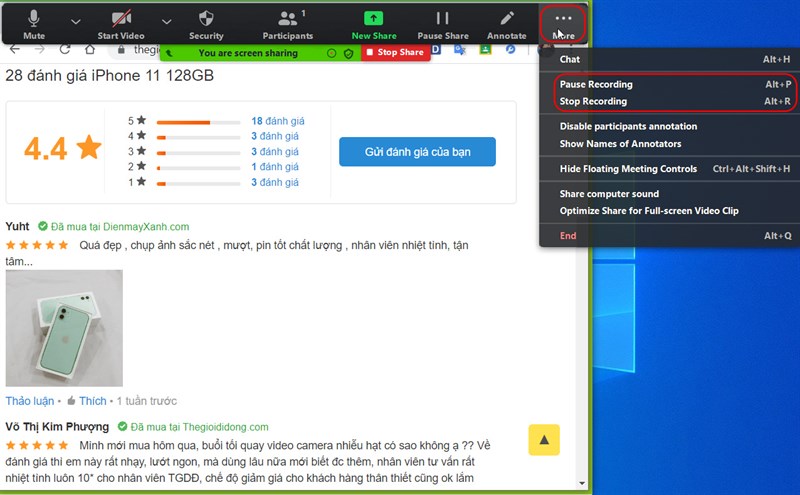
Task: Click the Pause Share icon
Action: pyautogui.click(x=442, y=19)
